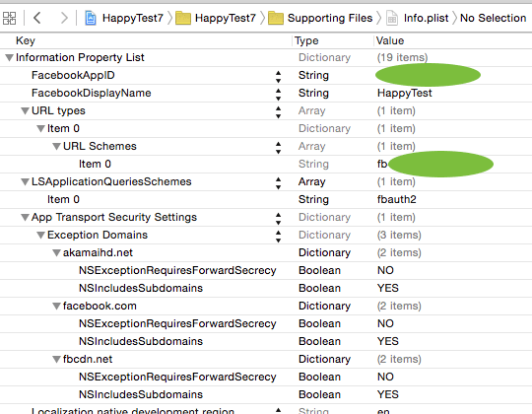Toggle NO value of facebook.com forward secrecy

(x=385, y=323)
